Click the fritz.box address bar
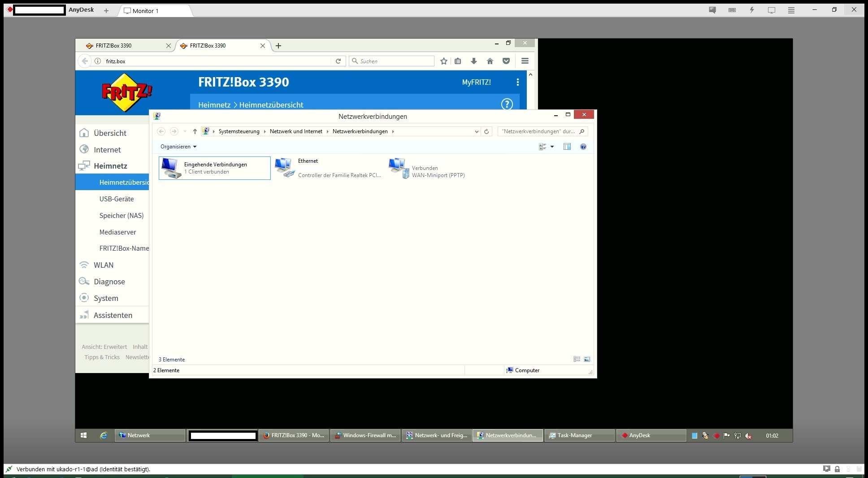This screenshot has width=868, height=478. coord(217,61)
